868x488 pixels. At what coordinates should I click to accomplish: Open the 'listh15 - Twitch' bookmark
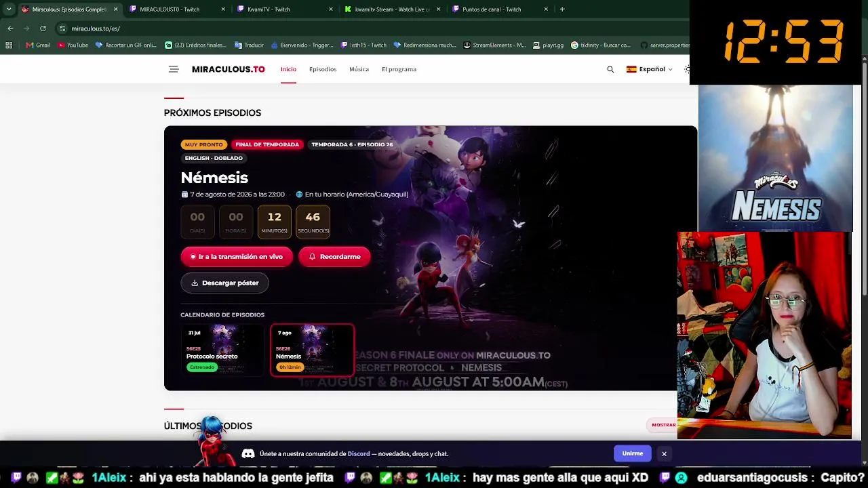(364, 45)
